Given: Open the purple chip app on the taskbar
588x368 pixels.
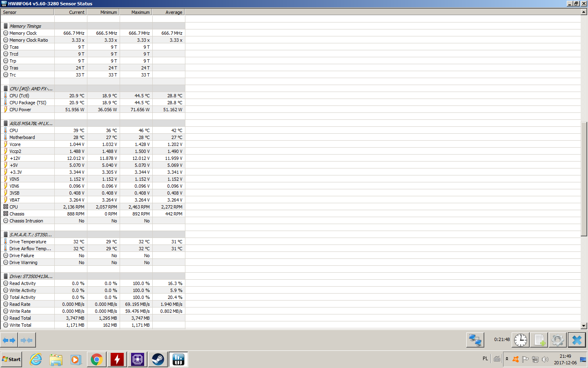Looking at the screenshot, I should pyautogui.click(x=138, y=359).
